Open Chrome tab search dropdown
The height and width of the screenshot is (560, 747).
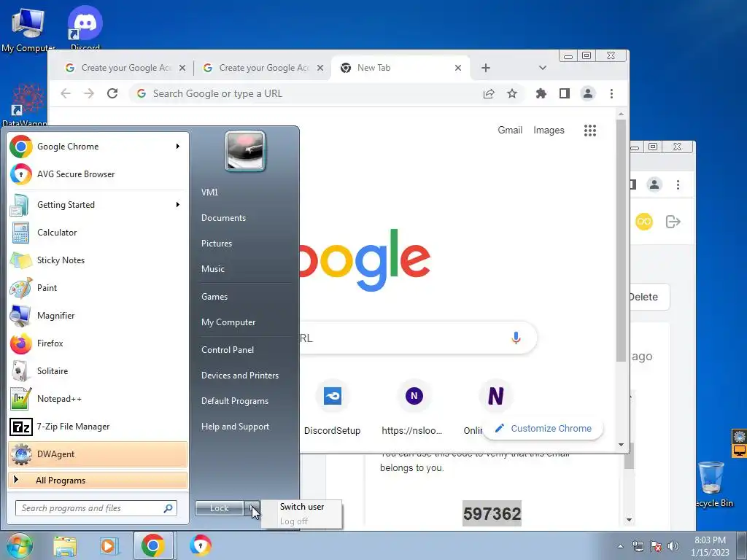pos(542,68)
